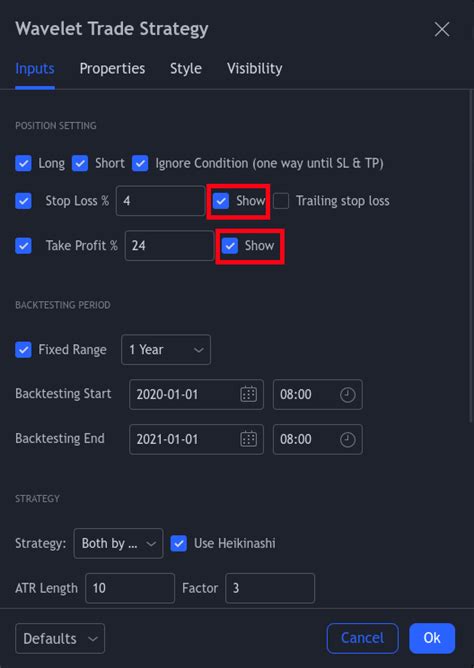The image size is (474, 668).
Task: Open the Visibility tab
Action: (255, 69)
